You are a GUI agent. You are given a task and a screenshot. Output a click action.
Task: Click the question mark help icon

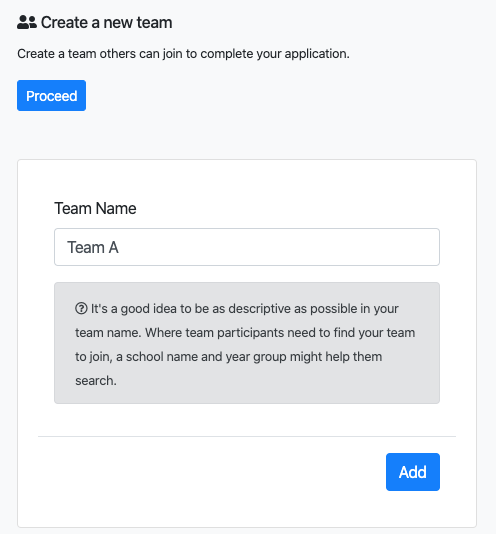click(81, 309)
